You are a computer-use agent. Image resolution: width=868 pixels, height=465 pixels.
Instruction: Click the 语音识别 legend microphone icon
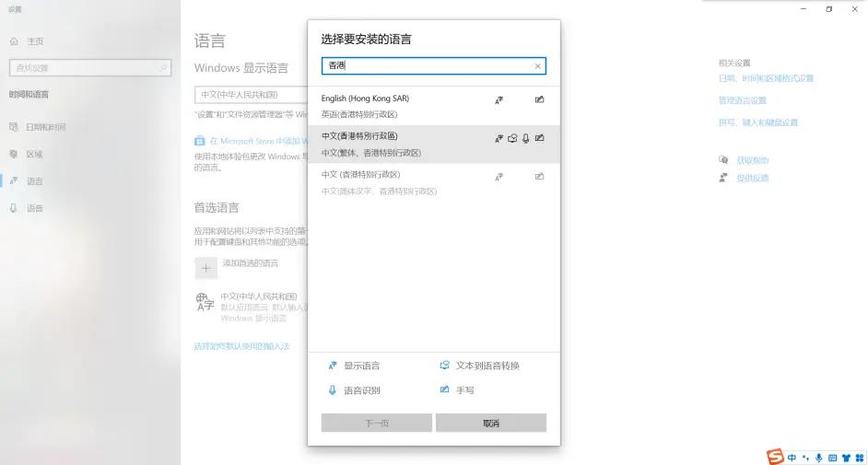[x=332, y=389]
